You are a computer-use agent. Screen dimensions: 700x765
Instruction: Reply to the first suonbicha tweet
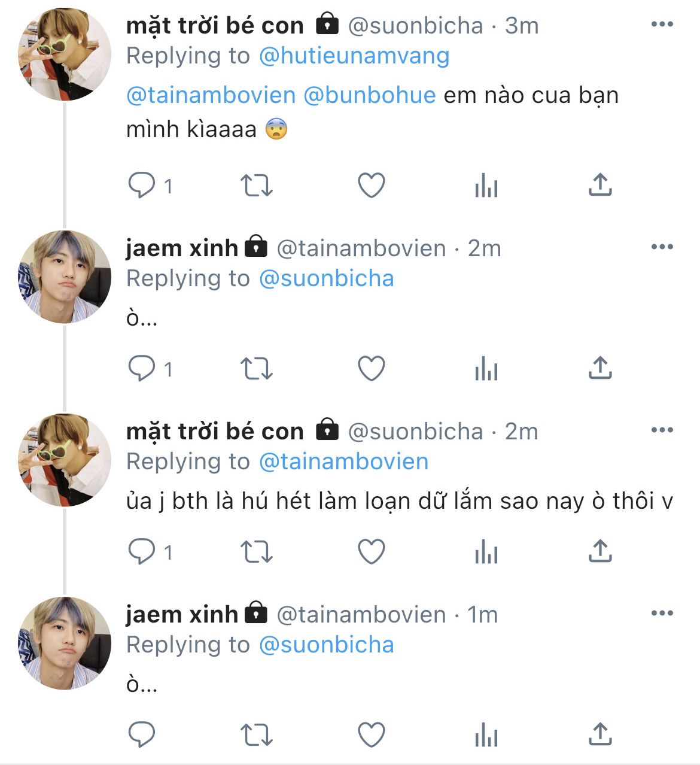[142, 185]
